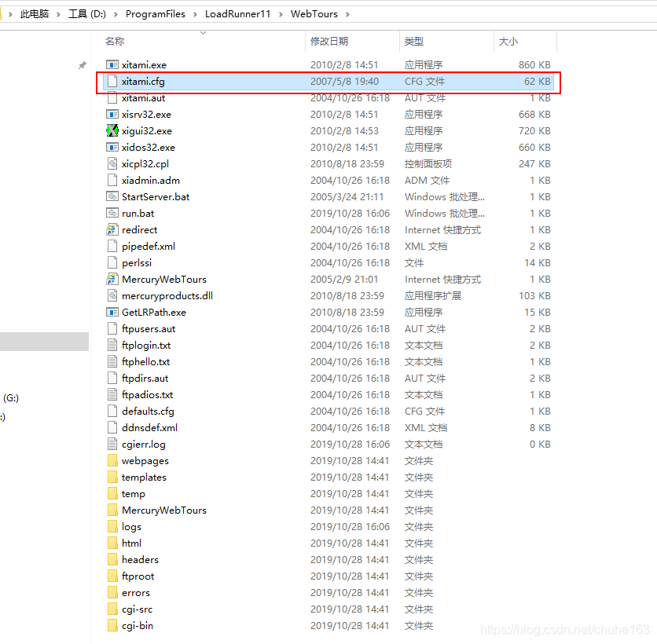Click the redirect internet shortcut icon
Image resolution: width=657 pixels, height=644 pixels.
(x=112, y=230)
